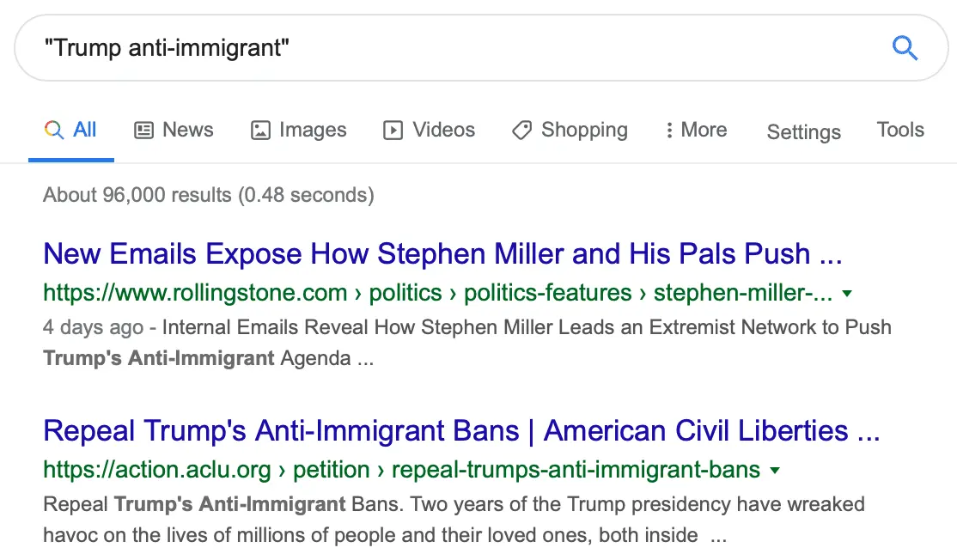Select the News newspaper icon
957x560 pixels.
pyautogui.click(x=143, y=130)
